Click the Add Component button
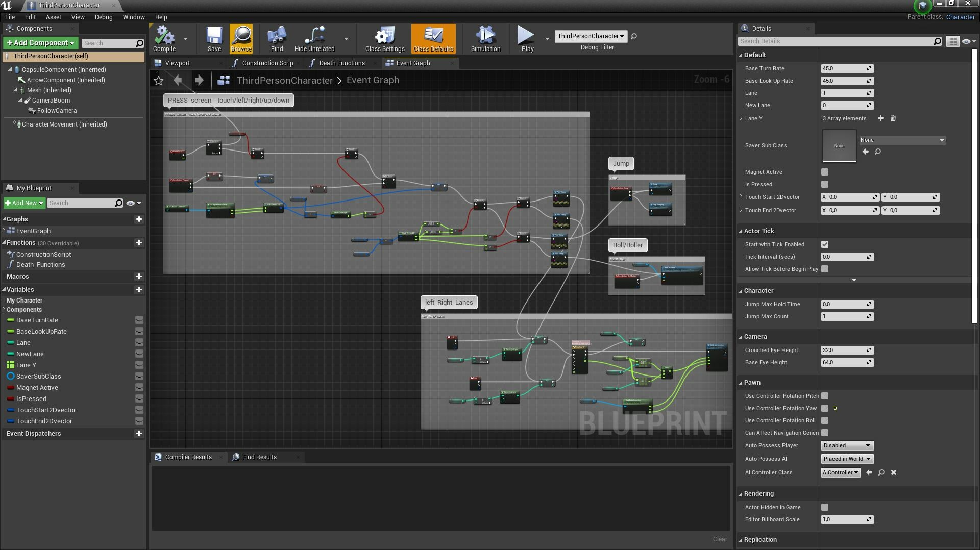The image size is (980, 550). [x=41, y=43]
